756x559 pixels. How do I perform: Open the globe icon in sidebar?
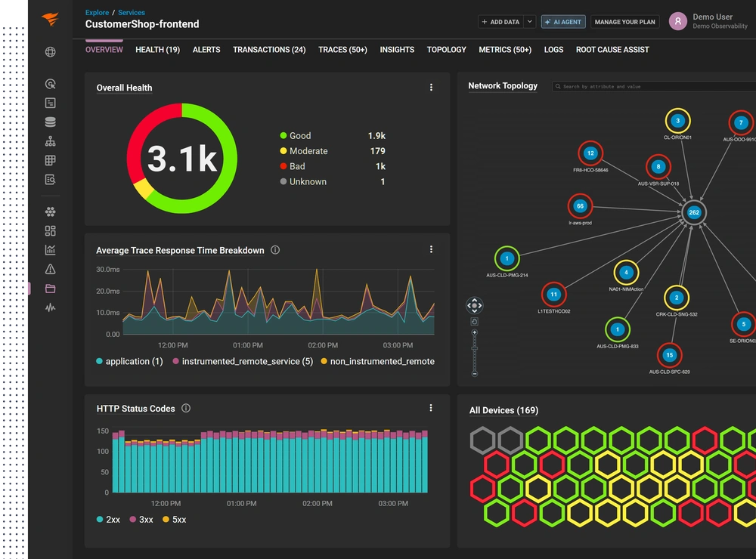pyautogui.click(x=50, y=52)
